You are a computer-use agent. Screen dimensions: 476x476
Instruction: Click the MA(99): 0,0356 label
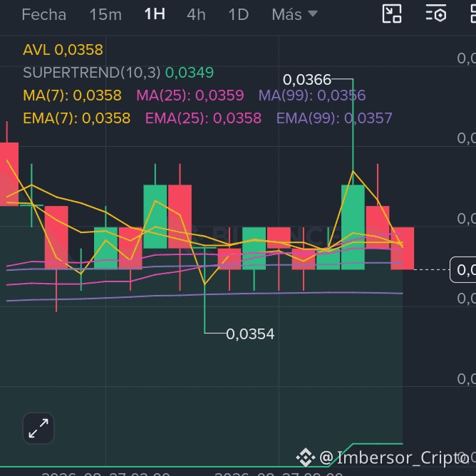312,95
